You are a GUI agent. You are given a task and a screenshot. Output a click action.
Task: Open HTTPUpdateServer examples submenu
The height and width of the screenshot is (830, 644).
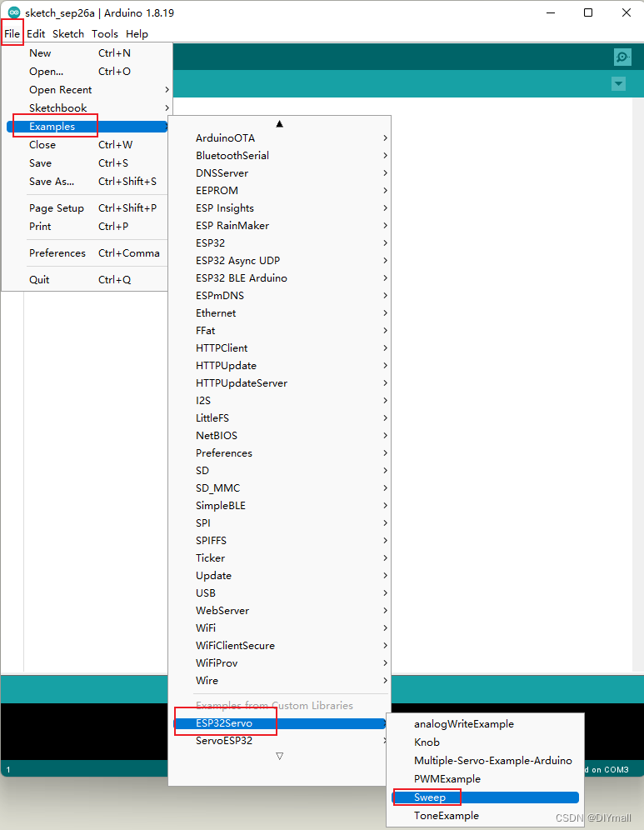280,382
